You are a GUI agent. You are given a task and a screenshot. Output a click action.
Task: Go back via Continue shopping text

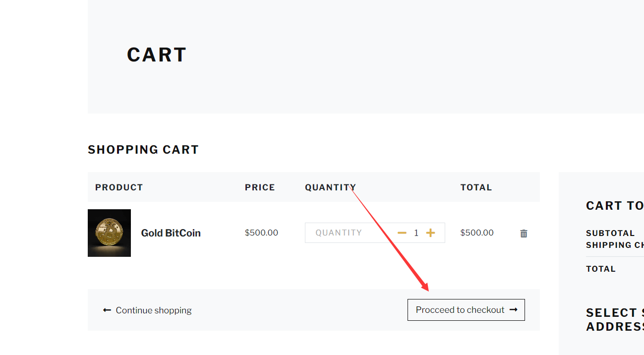pos(154,310)
